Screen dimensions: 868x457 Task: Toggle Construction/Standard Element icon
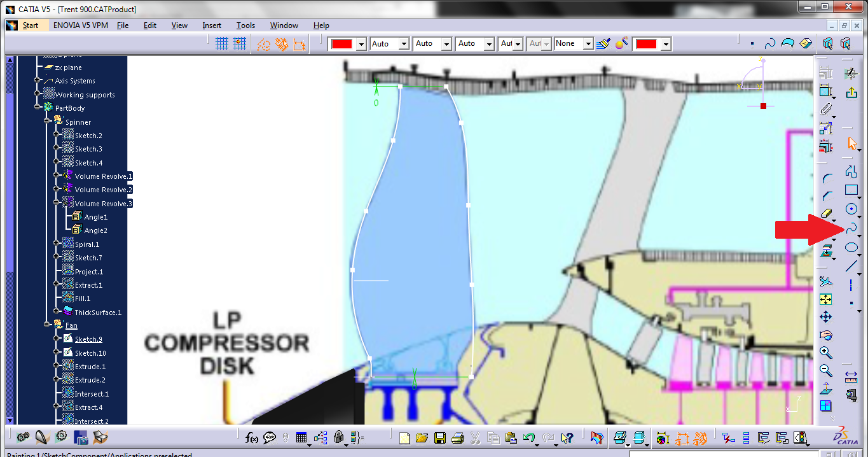[264, 44]
